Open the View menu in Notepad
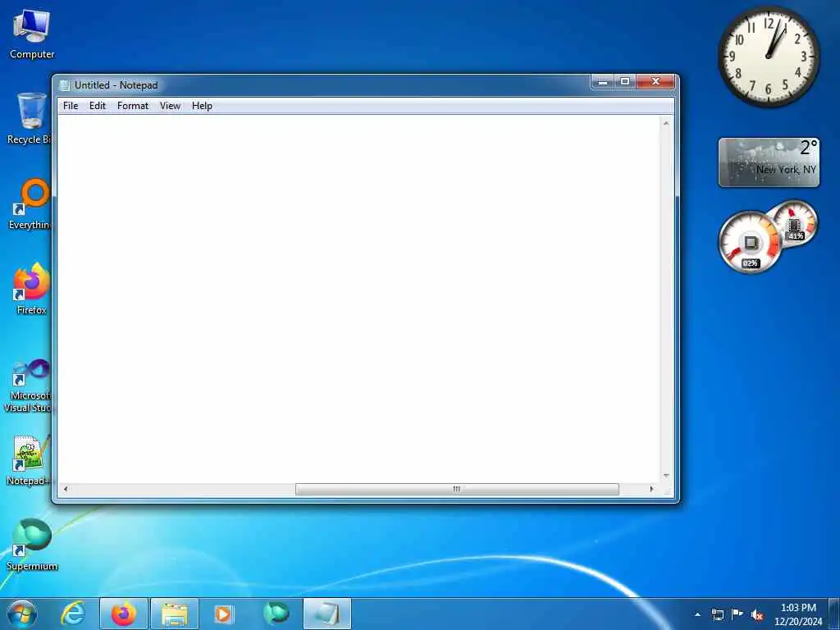 click(170, 106)
